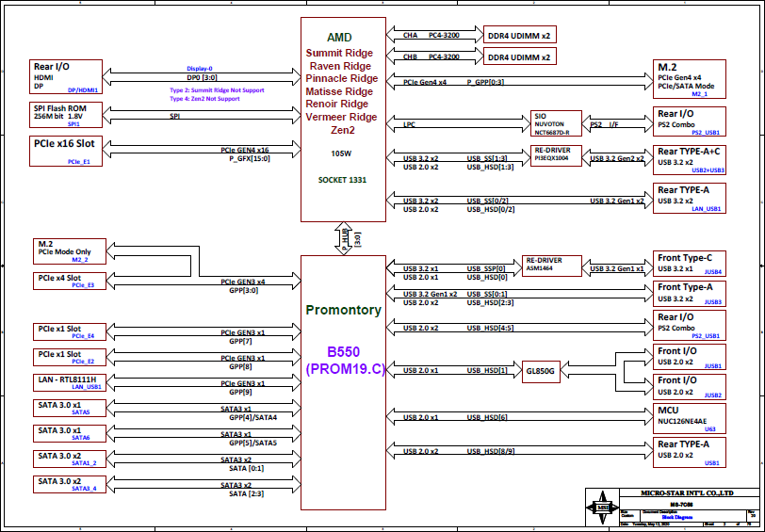
Task: Click the MCU NUC126NE4AE block
Action: [x=690, y=418]
